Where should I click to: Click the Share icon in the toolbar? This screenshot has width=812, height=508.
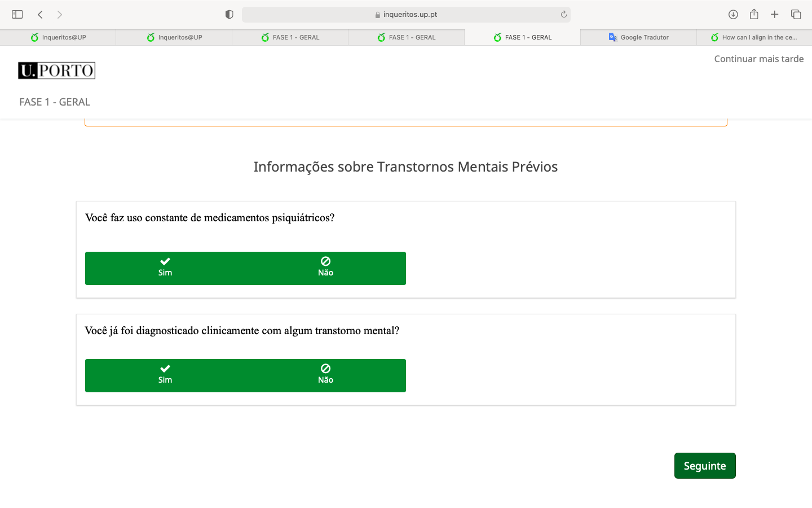[x=754, y=15]
